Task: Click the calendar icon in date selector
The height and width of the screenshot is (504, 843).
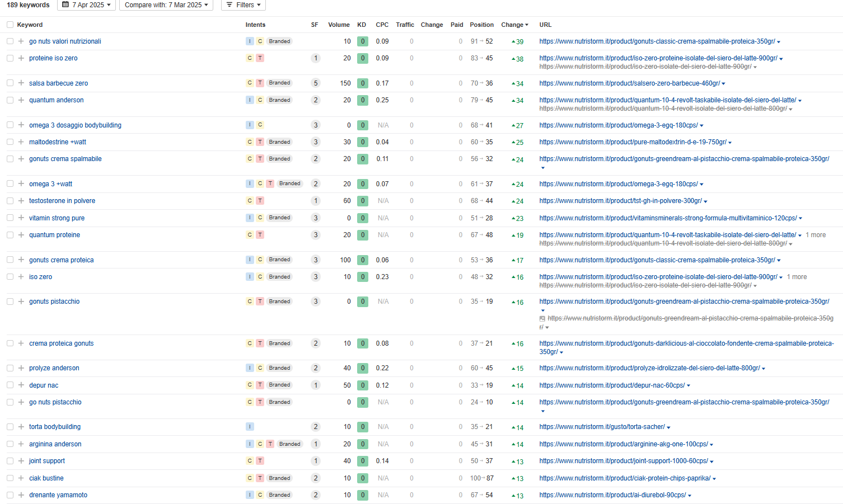Action: point(65,5)
